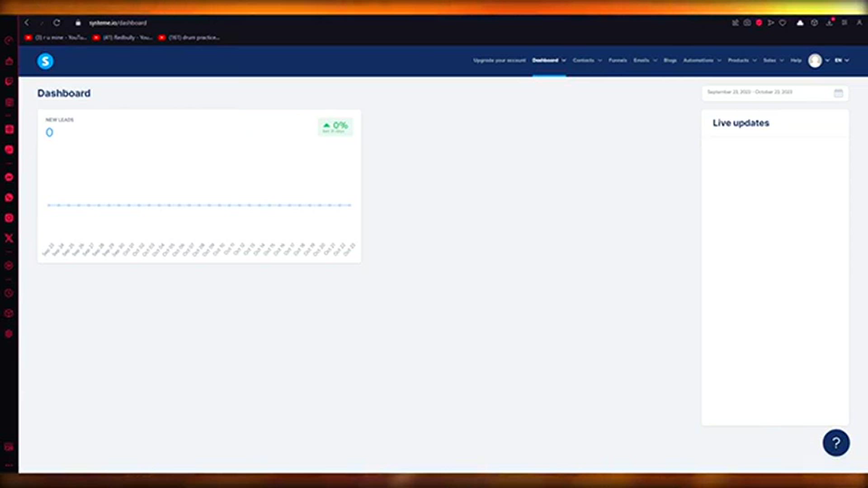
Task: Click the New Leads count 0
Action: click(49, 132)
